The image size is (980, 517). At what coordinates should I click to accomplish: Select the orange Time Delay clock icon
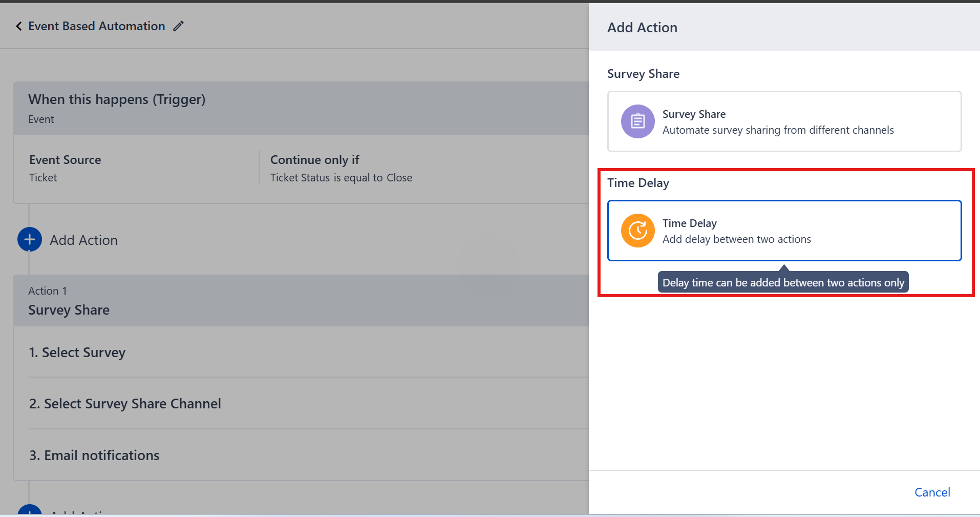click(637, 231)
